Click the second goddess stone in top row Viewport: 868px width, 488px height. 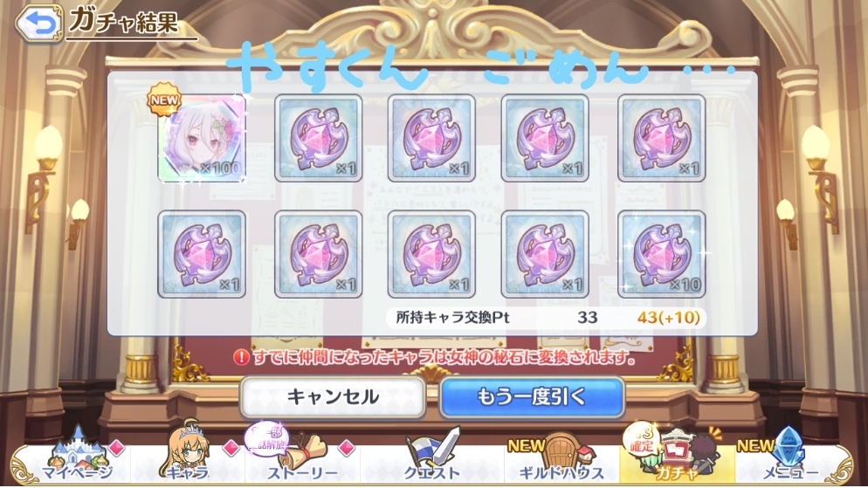431,138
